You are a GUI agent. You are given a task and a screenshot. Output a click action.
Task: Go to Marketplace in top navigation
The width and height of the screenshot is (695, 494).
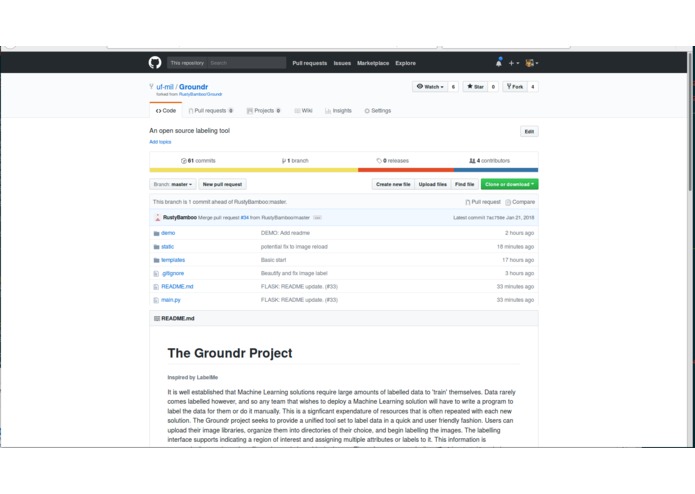[x=373, y=63]
